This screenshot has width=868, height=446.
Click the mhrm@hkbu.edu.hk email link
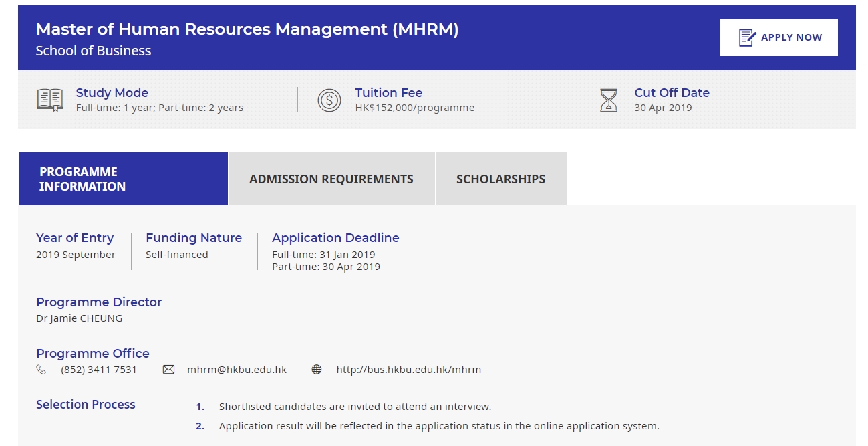click(237, 370)
